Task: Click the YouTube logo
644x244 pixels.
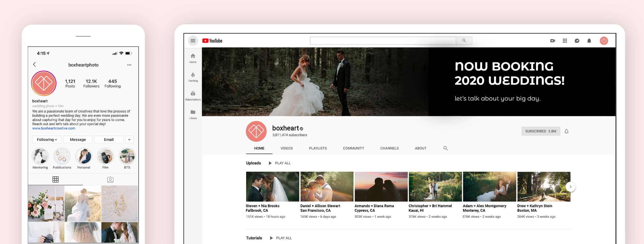Action: point(212,41)
